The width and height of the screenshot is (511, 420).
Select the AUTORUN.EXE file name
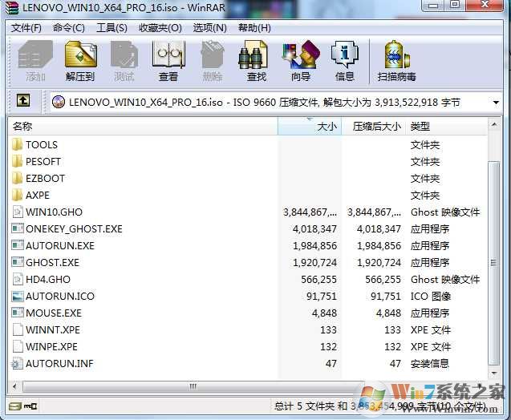pyautogui.click(x=60, y=245)
